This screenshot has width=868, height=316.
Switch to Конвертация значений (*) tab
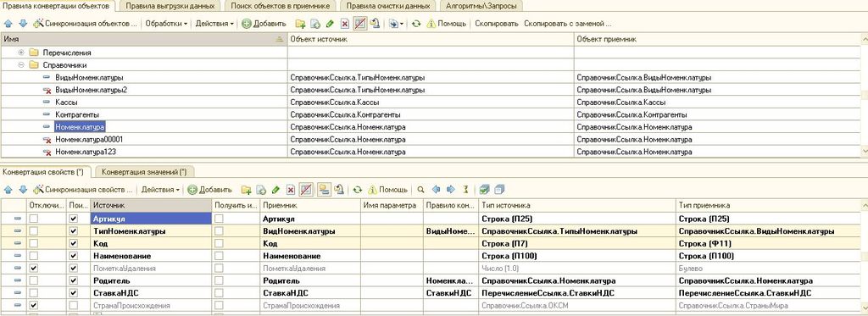[145, 172]
